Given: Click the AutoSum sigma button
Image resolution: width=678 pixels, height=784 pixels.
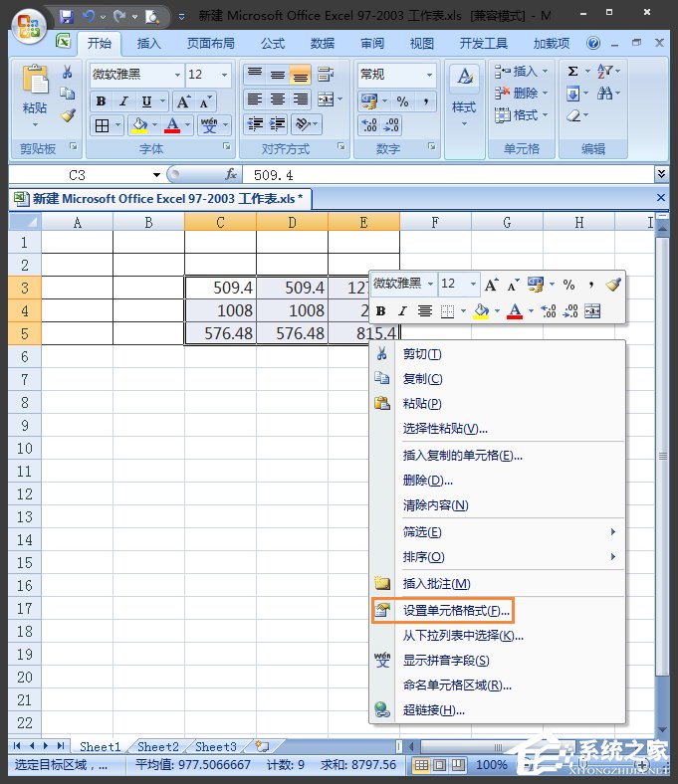Looking at the screenshot, I should [573, 72].
